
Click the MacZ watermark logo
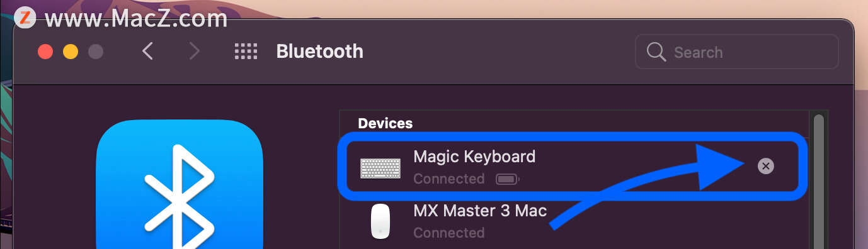(x=25, y=17)
